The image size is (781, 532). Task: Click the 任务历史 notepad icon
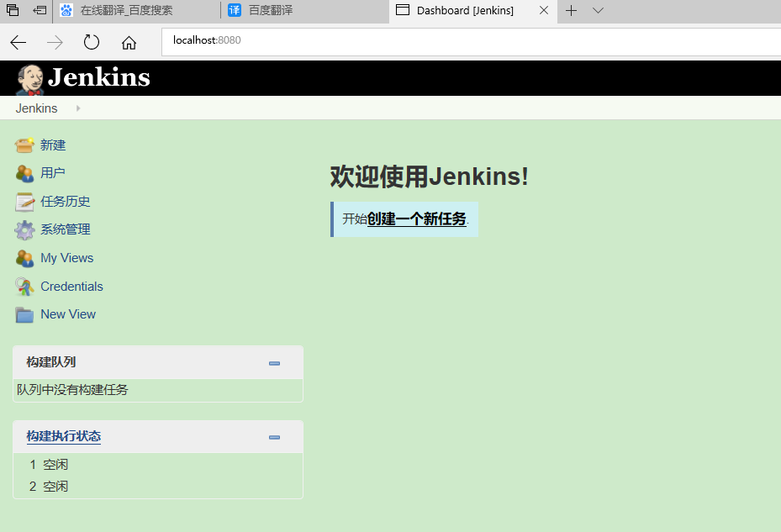pyautogui.click(x=24, y=202)
